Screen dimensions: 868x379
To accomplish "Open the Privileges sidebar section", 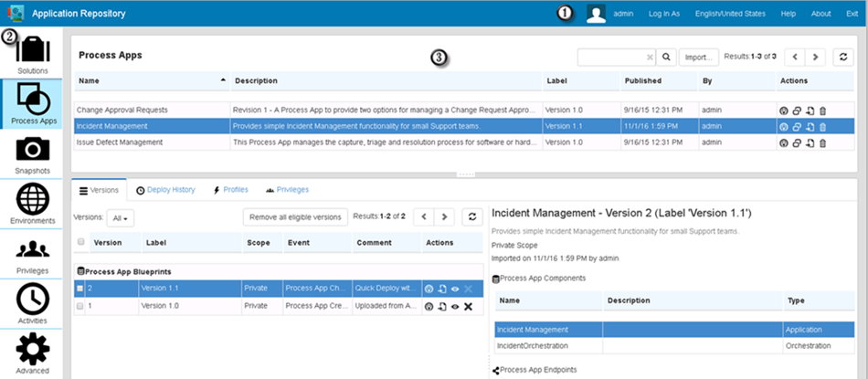I will 32,255.
